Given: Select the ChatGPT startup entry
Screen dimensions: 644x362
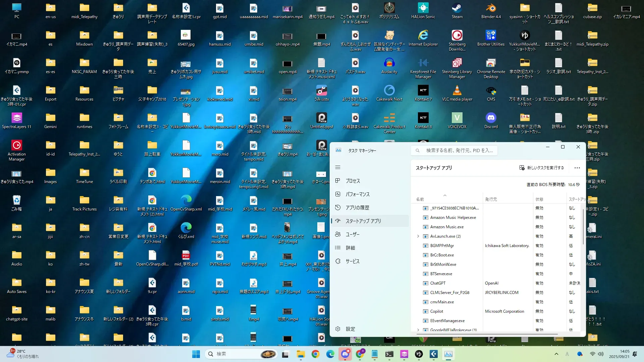Looking at the screenshot, I should (x=438, y=283).
